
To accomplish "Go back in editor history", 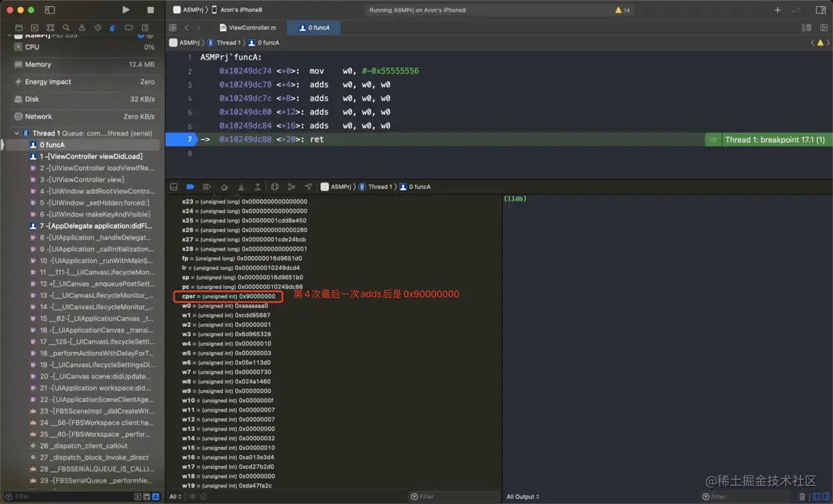I will click(x=187, y=28).
